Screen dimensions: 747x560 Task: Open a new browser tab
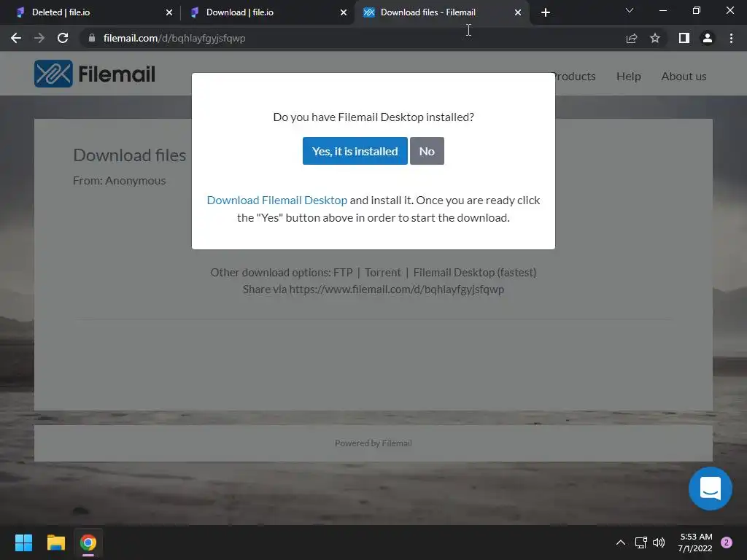coord(546,12)
